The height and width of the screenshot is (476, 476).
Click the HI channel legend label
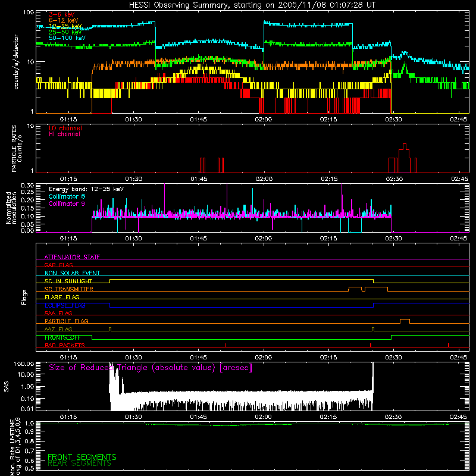tap(64, 134)
